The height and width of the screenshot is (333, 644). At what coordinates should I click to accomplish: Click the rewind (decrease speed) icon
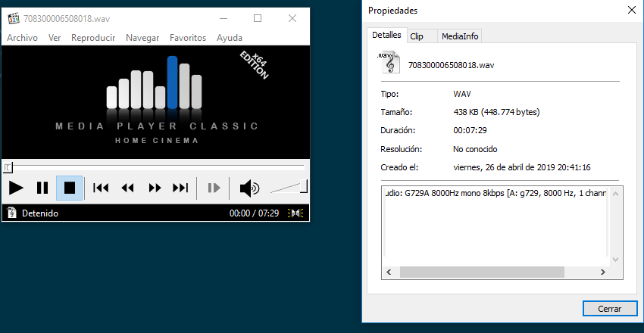pyautogui.click(x=128, y=188)
